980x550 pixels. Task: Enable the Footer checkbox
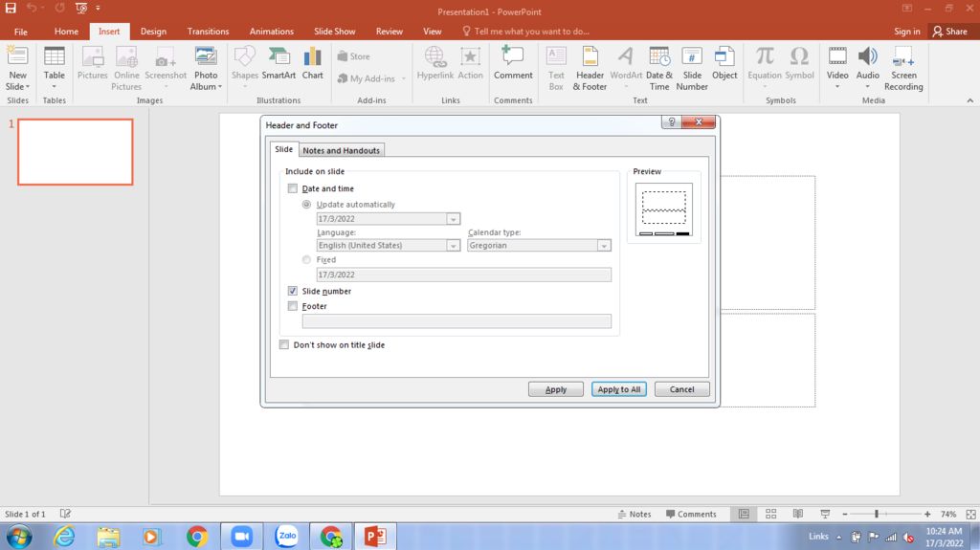(293, 306)
